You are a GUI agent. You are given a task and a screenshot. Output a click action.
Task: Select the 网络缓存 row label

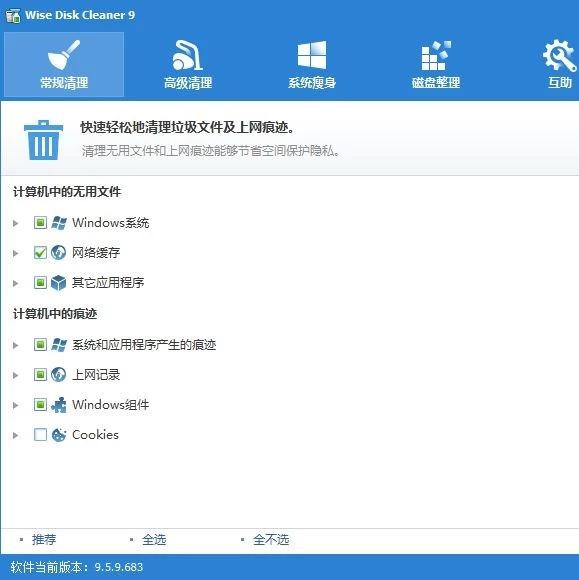click(x=96, y=253)
